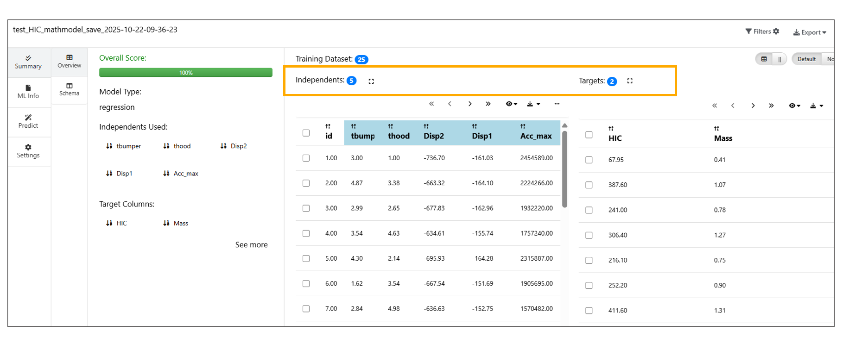Tick the checkbox for HIC 387.60 row
The width and height of the screenshot is (868, 362).
tap(589, 185)
